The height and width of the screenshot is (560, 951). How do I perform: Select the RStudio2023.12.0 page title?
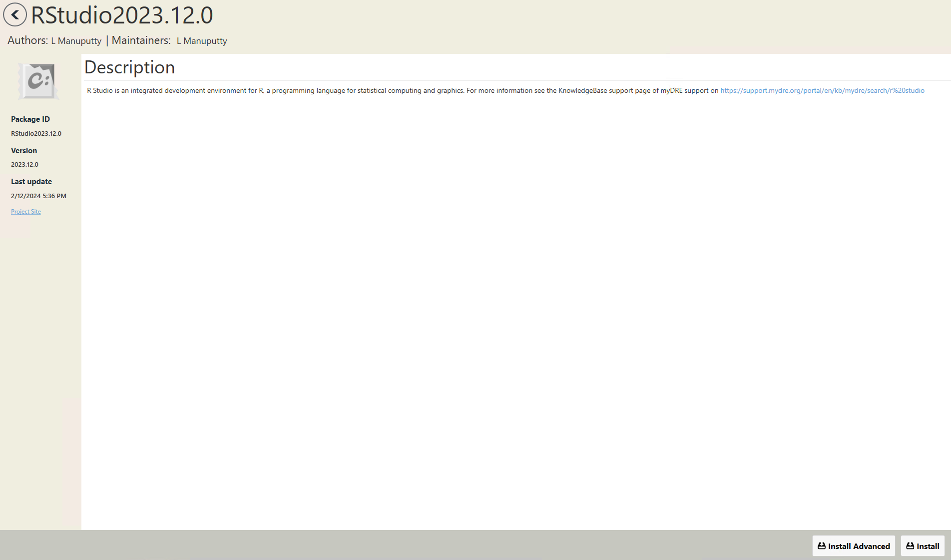tap(122, 15)
